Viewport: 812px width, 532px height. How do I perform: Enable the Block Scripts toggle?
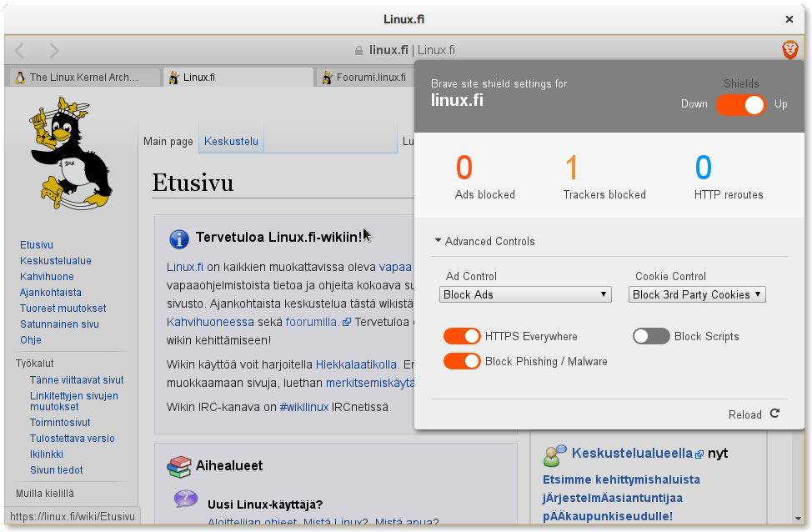[x=651, y=336]
